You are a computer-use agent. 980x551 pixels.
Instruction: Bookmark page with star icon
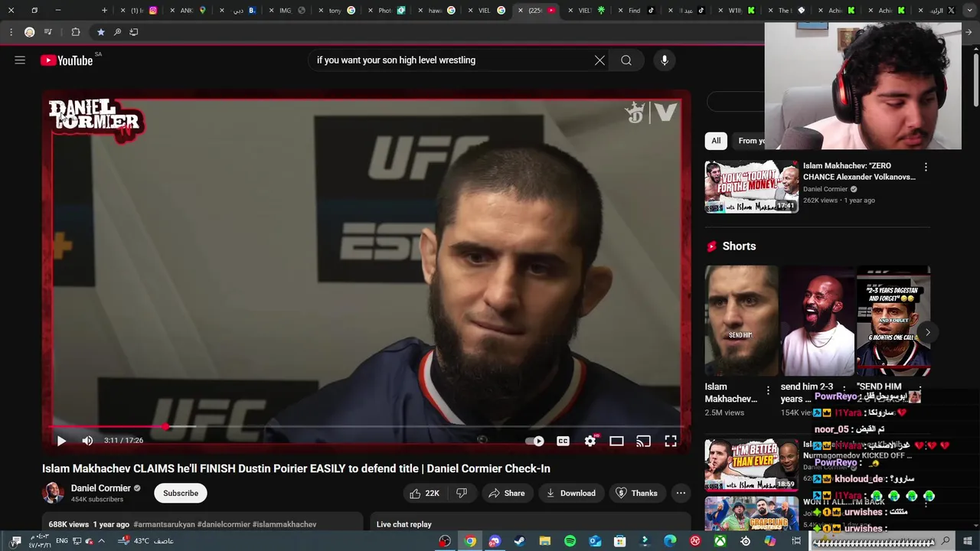[x=100, y=32]
